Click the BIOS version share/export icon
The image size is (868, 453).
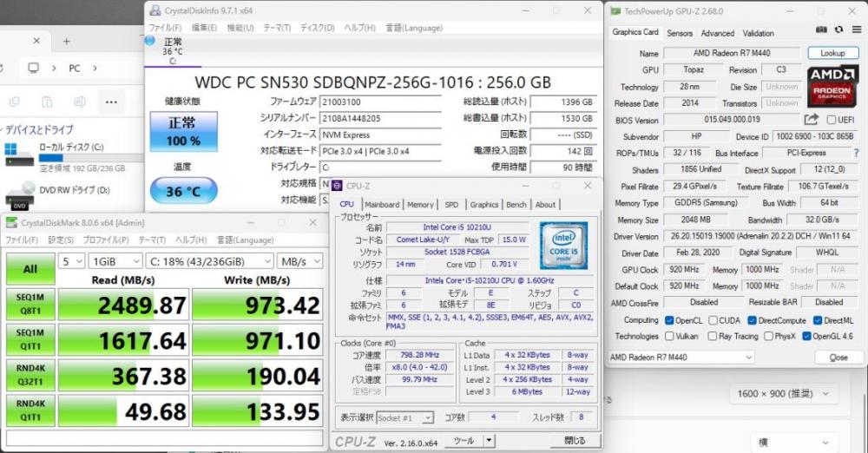811,119
